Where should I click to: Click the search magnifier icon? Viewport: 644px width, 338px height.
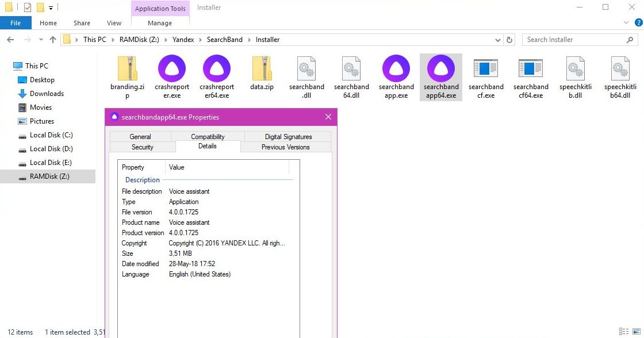tap(630, 40)
